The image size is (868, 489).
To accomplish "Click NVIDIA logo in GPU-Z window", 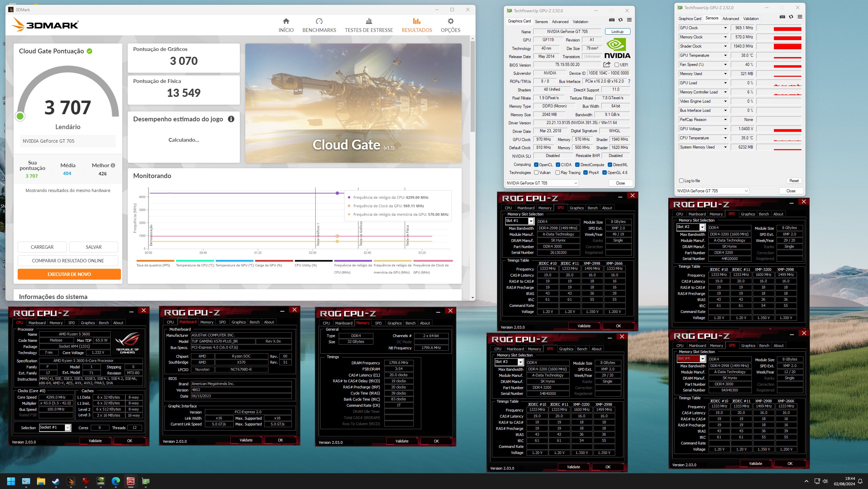I will (617, 49).
